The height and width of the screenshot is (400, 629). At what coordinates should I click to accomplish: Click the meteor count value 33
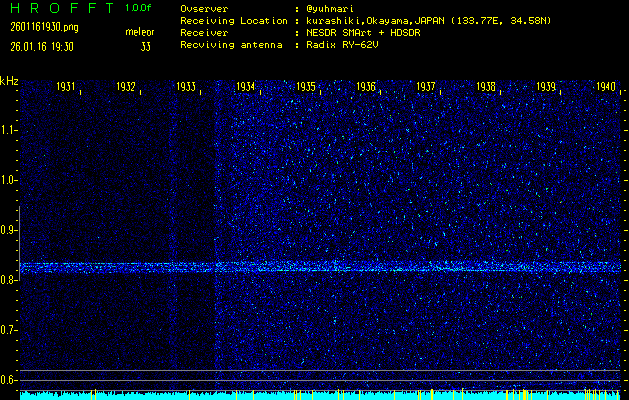(x=146, y=47)
